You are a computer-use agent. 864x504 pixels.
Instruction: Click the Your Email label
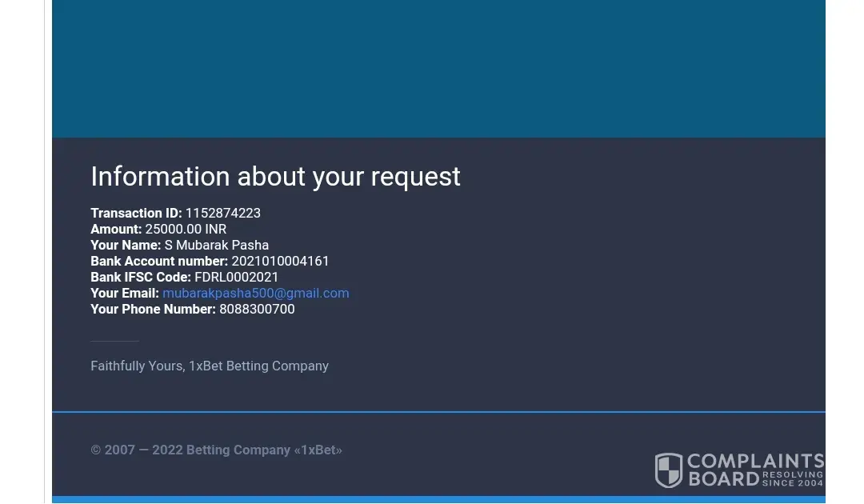(x=125, y=293)
